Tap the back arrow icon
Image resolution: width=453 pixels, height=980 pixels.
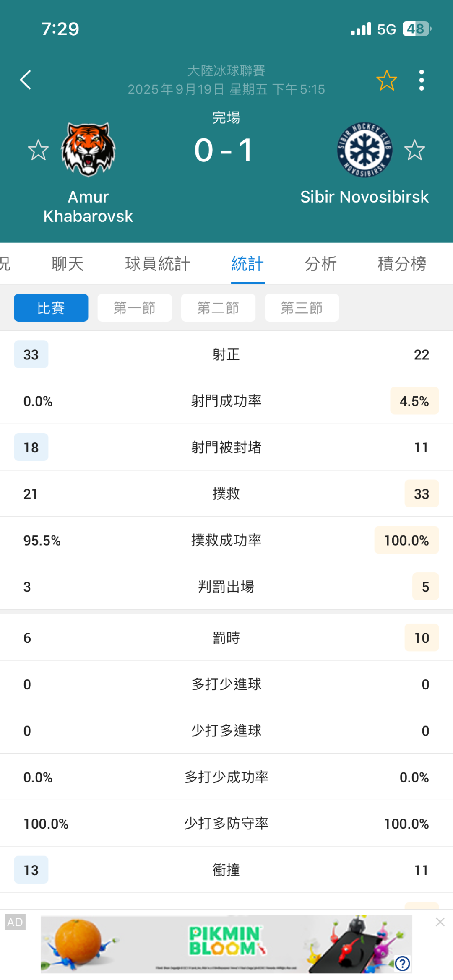coord(26,80)
